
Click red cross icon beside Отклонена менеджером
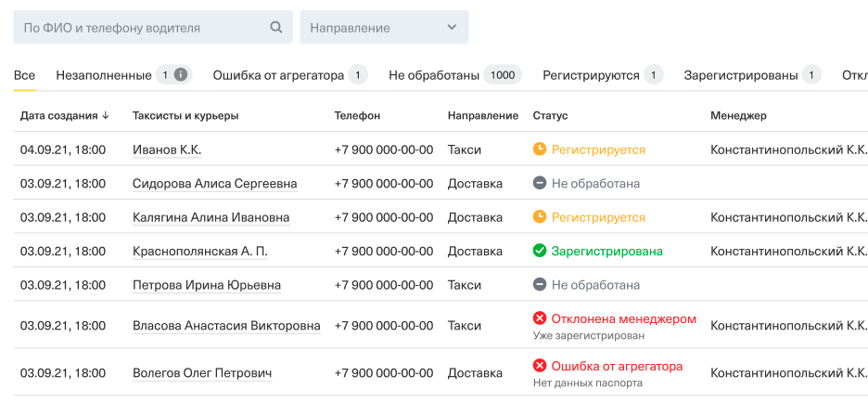click(x=540, y=318)
